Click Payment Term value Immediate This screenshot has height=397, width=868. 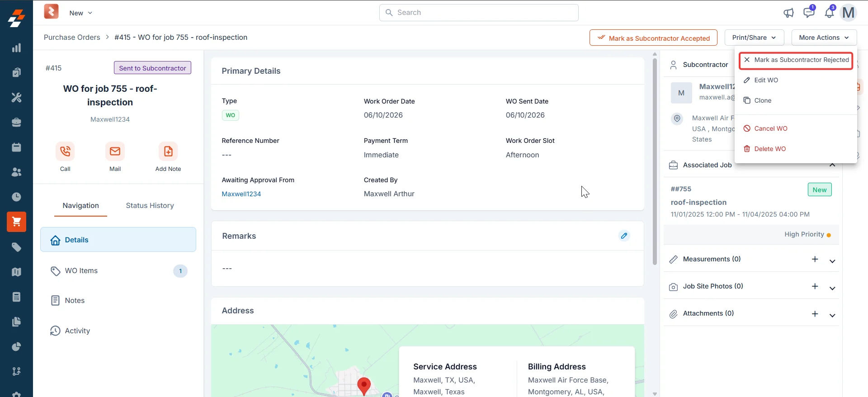pos(381,155)
